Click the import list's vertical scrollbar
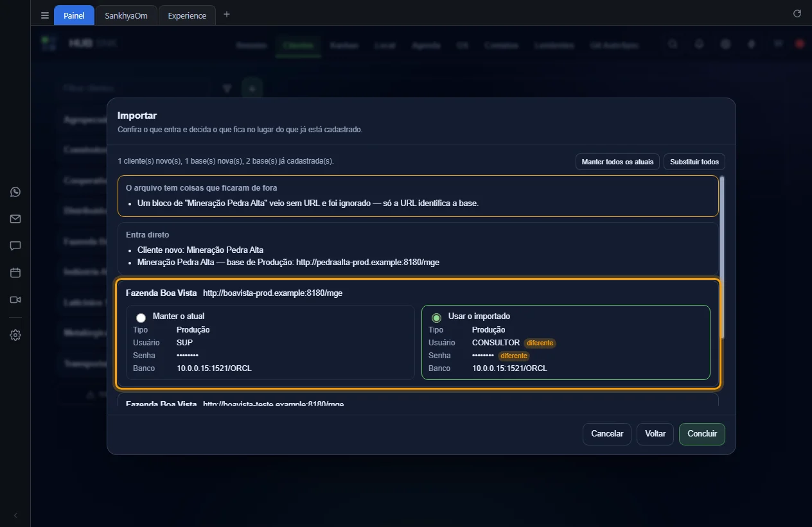The width and height of the screenshot is (812, 527). click(722, 257)
